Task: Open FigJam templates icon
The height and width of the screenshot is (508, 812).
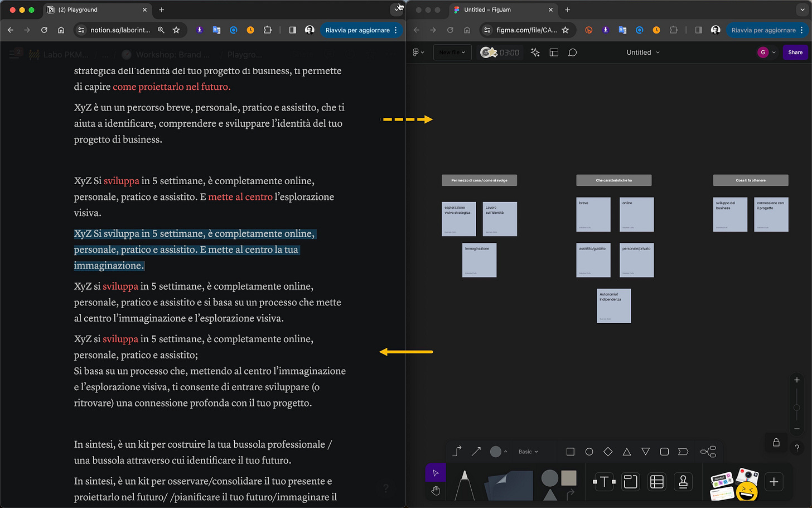Action: pyautogui.click(x=554, y=52)
